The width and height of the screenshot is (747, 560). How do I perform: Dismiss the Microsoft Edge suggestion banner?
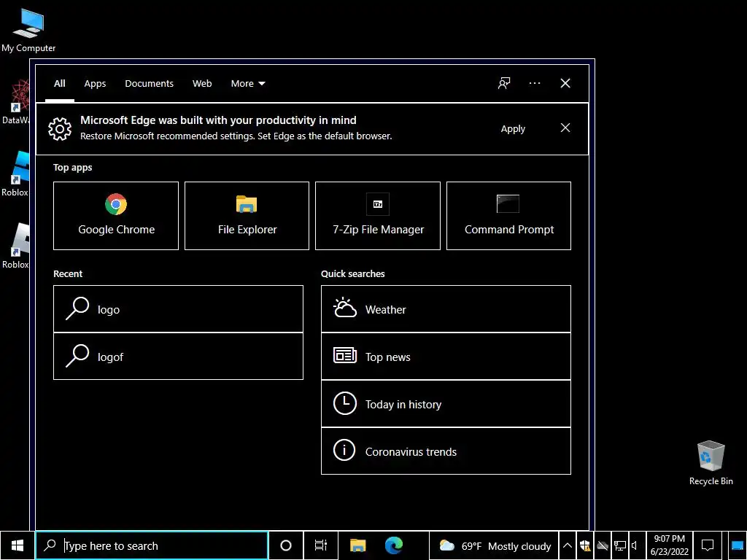(565, 128)
